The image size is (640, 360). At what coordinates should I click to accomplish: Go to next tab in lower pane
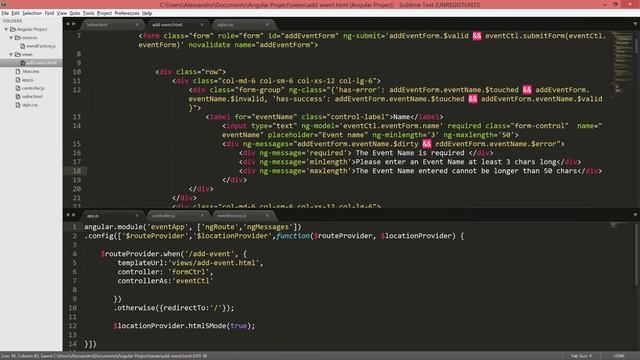coord(74,215)
